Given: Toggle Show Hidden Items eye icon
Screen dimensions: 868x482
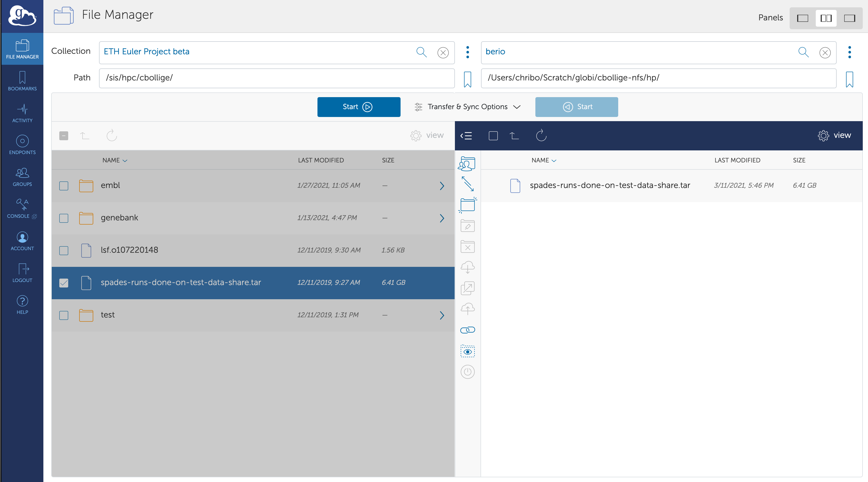Looking at the screenshot, I should [x=467, y=351].
